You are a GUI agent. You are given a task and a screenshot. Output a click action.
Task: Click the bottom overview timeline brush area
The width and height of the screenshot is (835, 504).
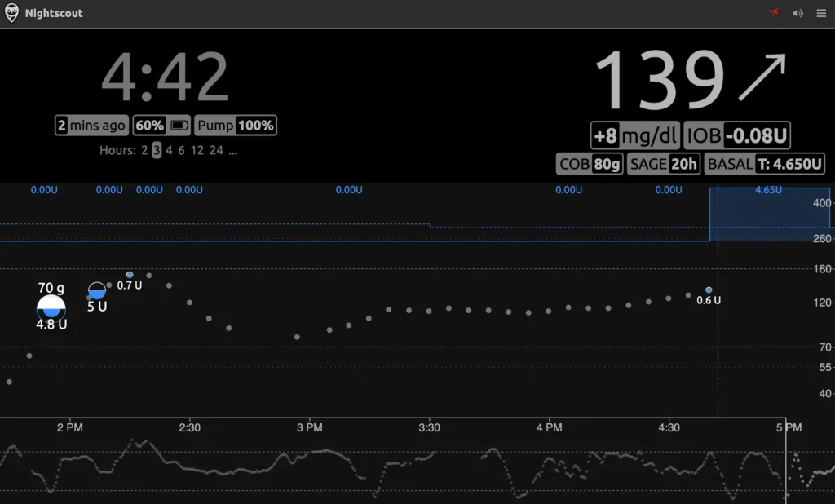(x=391, y=469)
